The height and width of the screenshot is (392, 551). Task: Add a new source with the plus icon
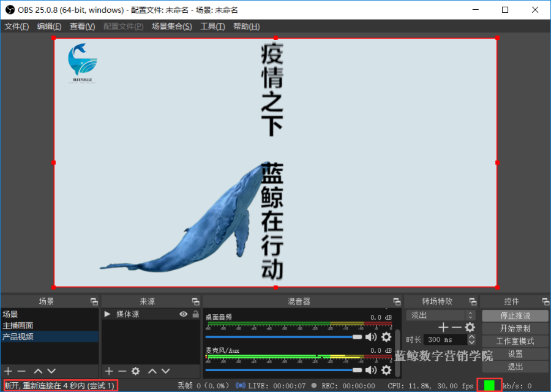click(109, 371)
